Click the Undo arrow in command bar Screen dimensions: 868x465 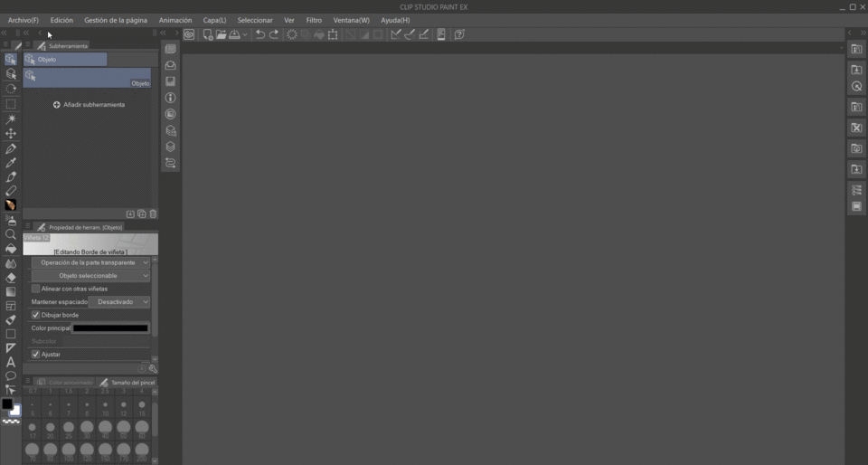tap(259, 34)
